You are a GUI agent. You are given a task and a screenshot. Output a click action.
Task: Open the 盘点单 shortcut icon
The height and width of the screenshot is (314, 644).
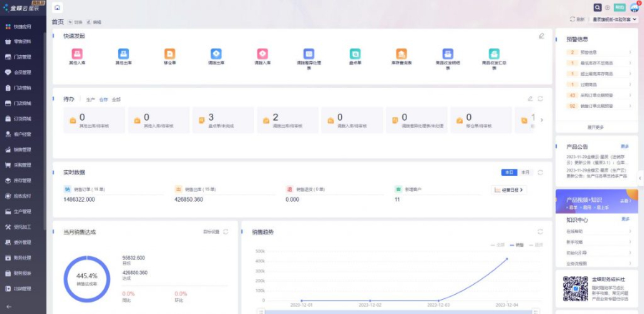click(x=355, y=54)
